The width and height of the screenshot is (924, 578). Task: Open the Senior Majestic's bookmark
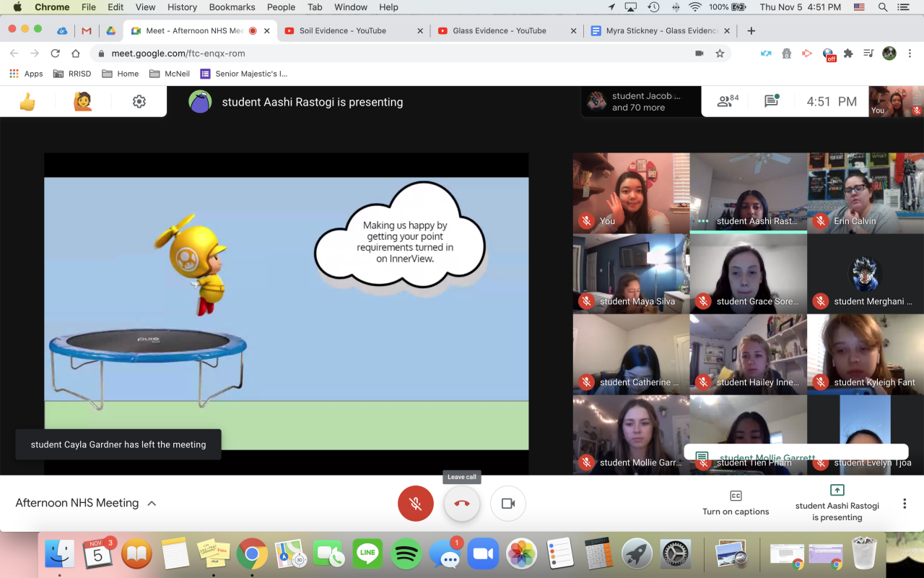pyautogui.click(x=244, y=74)
